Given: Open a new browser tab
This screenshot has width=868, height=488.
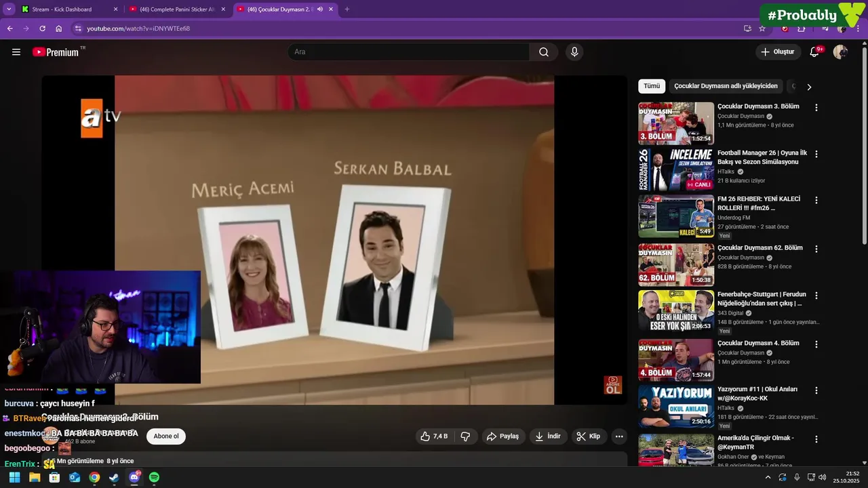Looking at the screenshot, I should click(347, 9).
